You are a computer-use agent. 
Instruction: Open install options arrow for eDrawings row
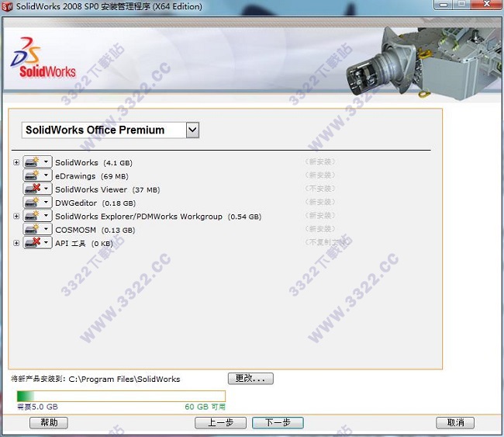(x=47, y=175)
